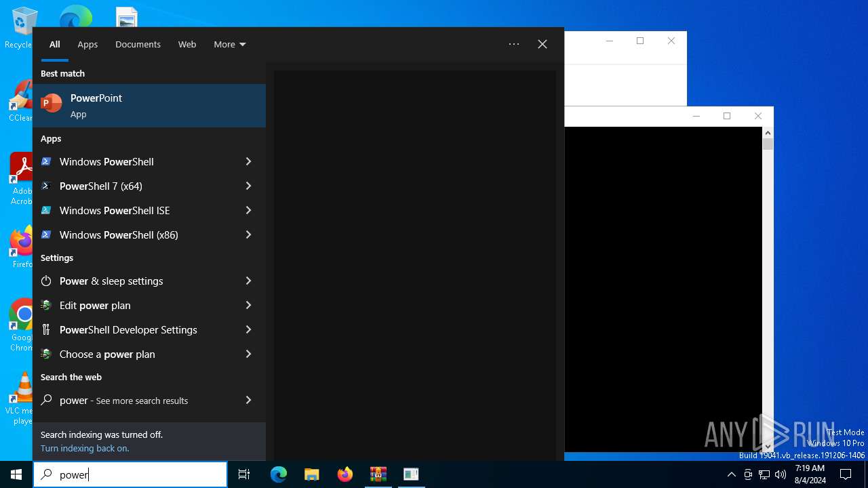Open the More filter dropdown
Screen dimensions: 868x488
[x=230, y=44]
